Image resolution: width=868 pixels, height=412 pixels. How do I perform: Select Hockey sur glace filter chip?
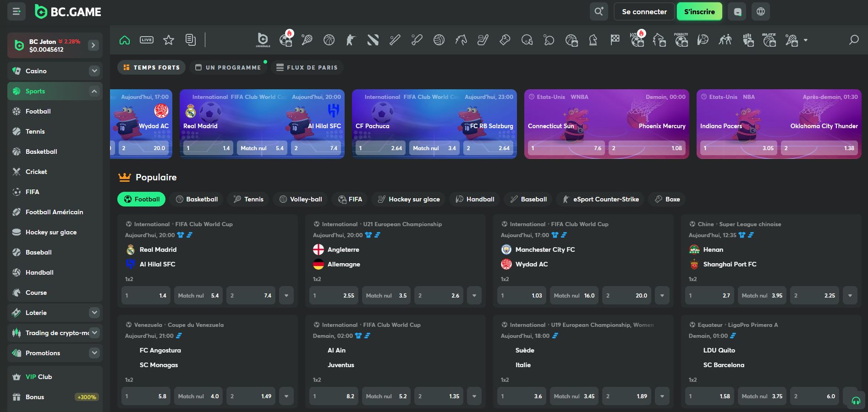click(409, 199)
